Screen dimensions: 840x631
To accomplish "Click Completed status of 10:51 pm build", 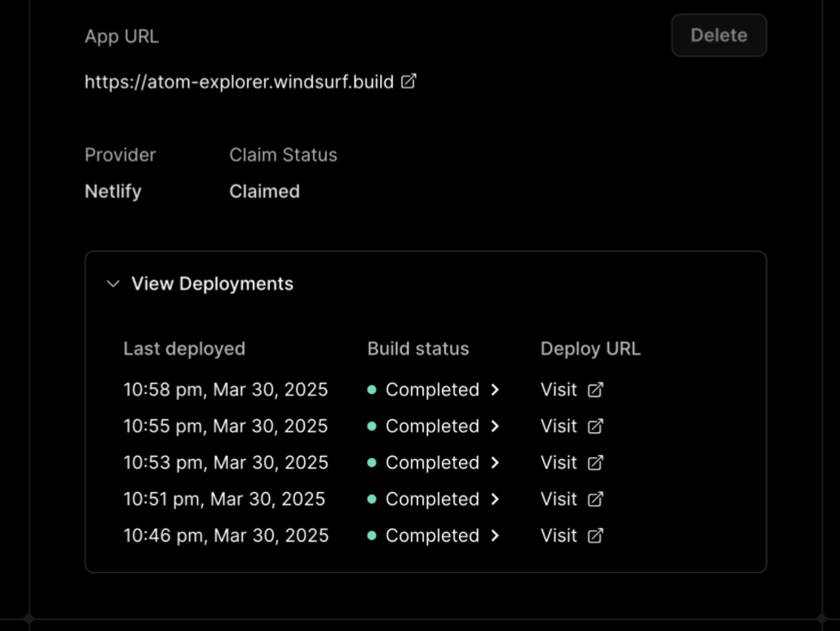I will pyautogui.click(x=432, y=500).
